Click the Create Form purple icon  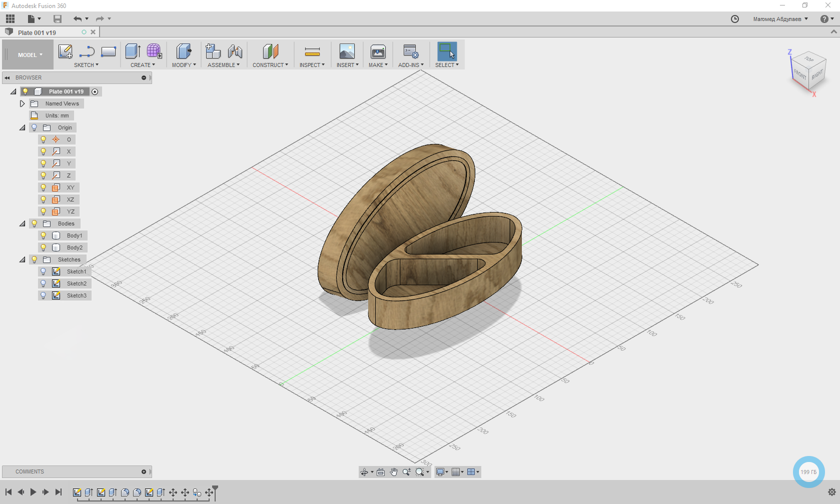pos(154,51)
